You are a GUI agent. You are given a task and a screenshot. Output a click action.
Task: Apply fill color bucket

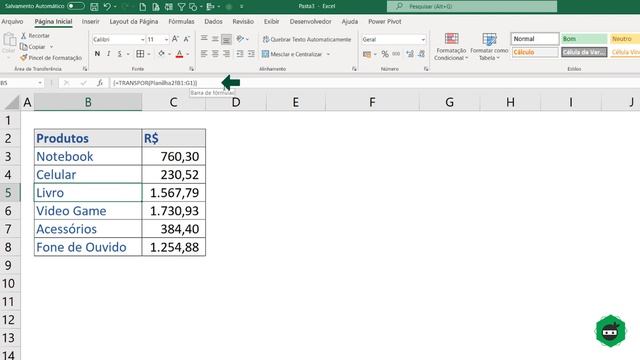(162, 54)
